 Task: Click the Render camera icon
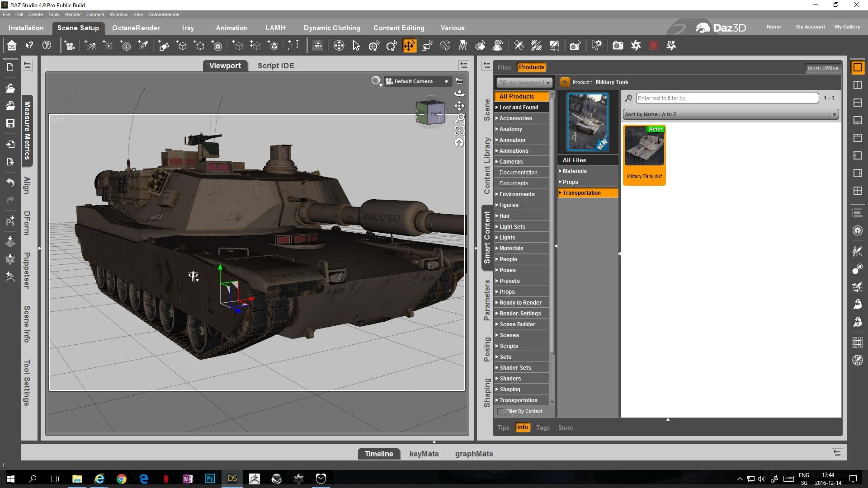tap(618, 46)
